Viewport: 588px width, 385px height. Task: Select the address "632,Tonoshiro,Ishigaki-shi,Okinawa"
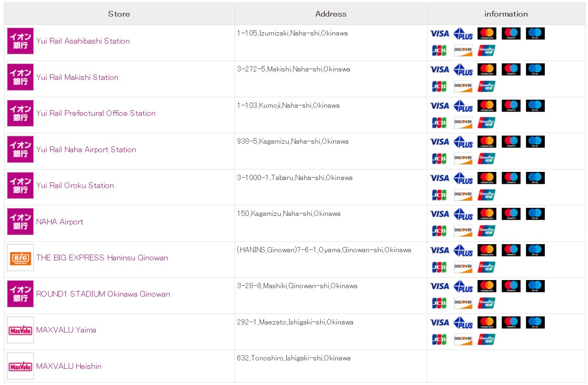(x=294, y=358)
